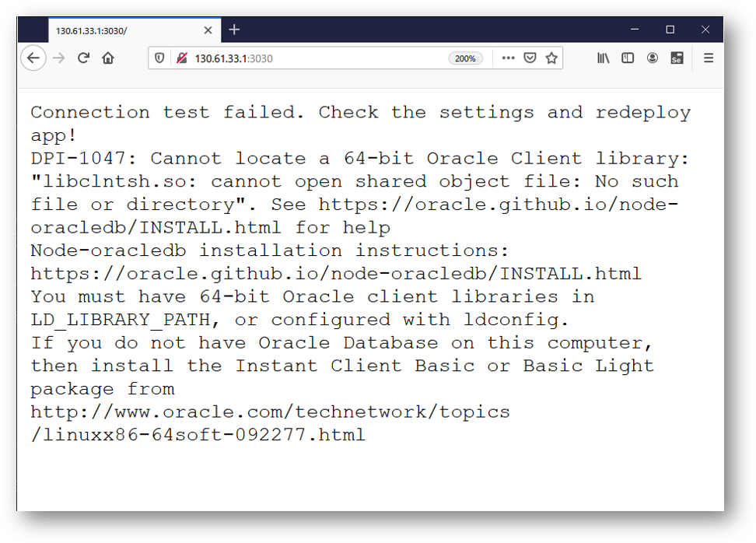Image resolution: width=756 pixels, height=543 pixels.
Task: Click the Selenium IDE extension icon
Action: (677, 58)
